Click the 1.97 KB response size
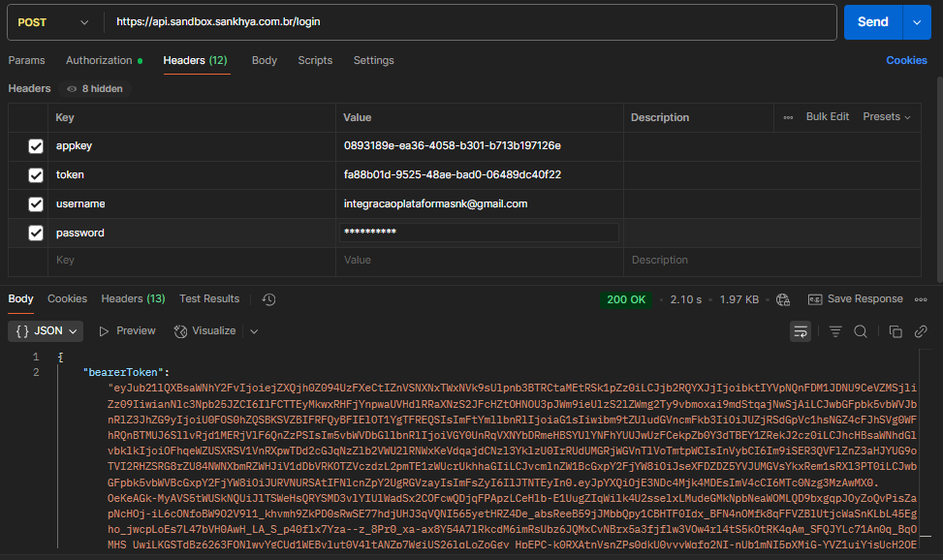943x560 pixels. [739, 299]
